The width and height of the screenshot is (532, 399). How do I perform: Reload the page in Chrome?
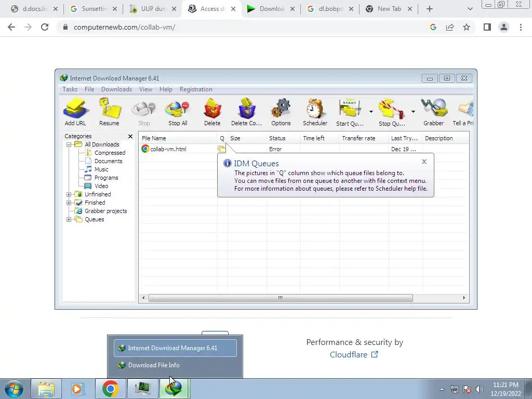pos(45,27)
